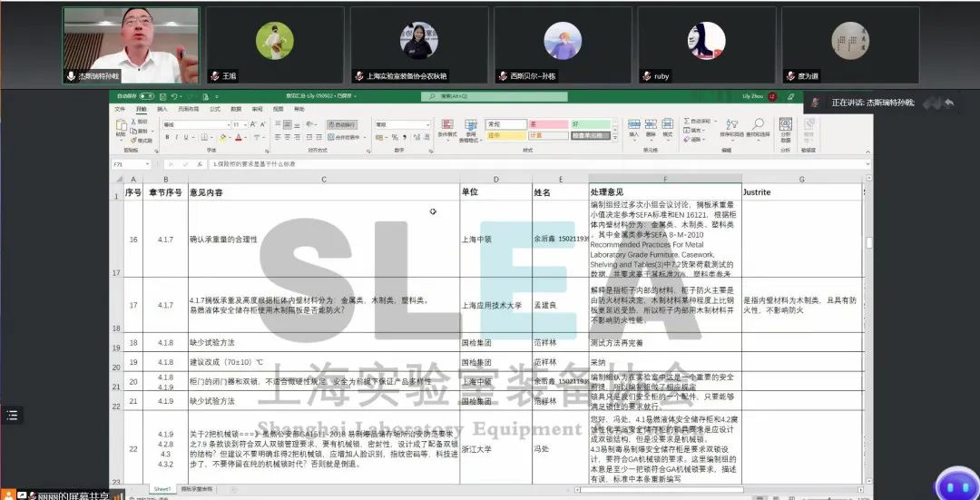Open 排序和筛选 sort and filter
The width and height of the screenshot is (980, 500).
(732, 128)
